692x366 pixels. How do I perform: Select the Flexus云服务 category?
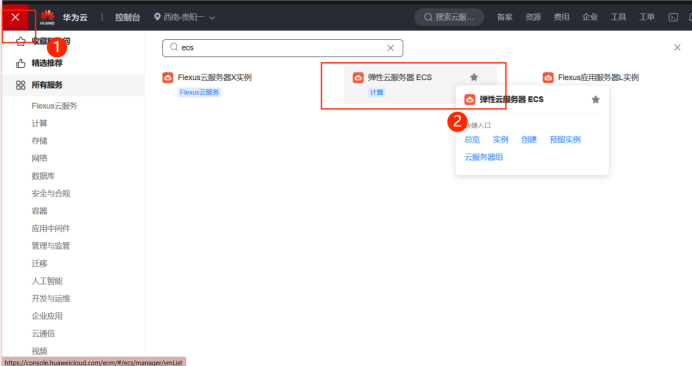(x=54, y=106)
